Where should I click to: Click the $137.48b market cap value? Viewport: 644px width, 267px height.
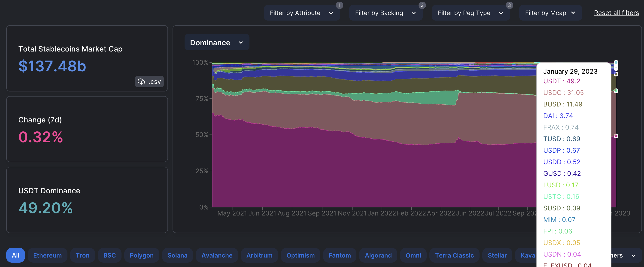click(x=52, y=66)
